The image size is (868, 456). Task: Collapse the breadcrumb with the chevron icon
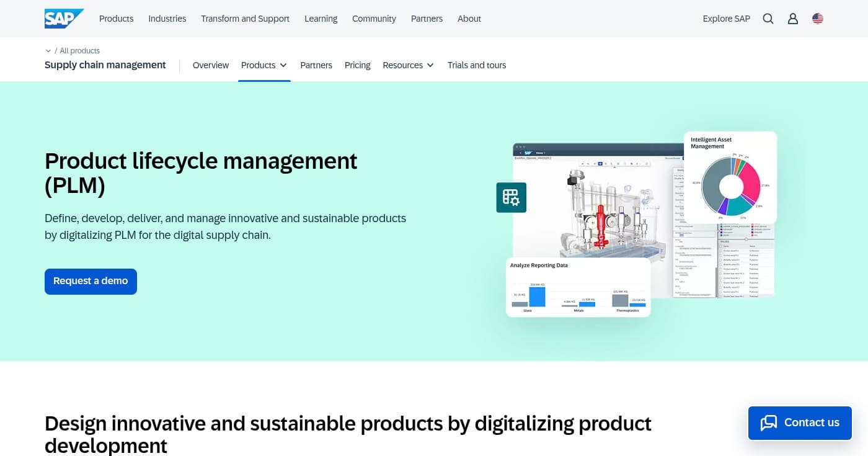click(x=48, y=50)
